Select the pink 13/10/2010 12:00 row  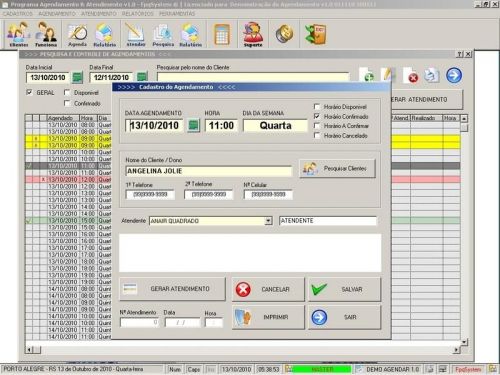coord(69,179)
